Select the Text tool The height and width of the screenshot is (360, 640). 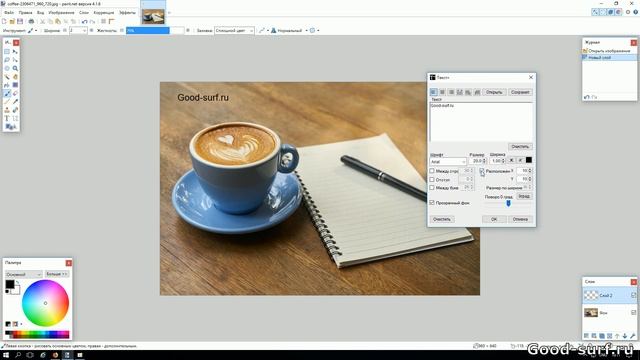[x=7, y=118]
